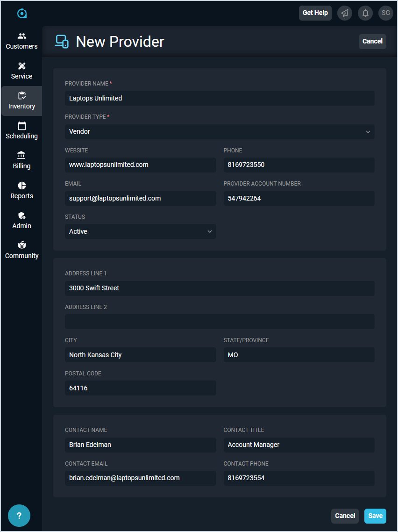This screenshot has width=398, height=532.
Task: Click the round help question mark button
Action: [19, 516]
